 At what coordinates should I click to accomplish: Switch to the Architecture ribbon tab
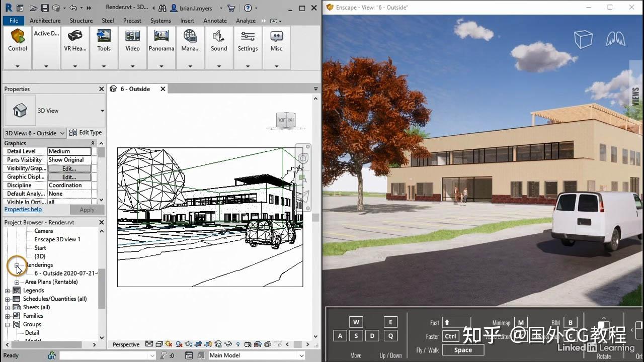(x=45, y=21)
